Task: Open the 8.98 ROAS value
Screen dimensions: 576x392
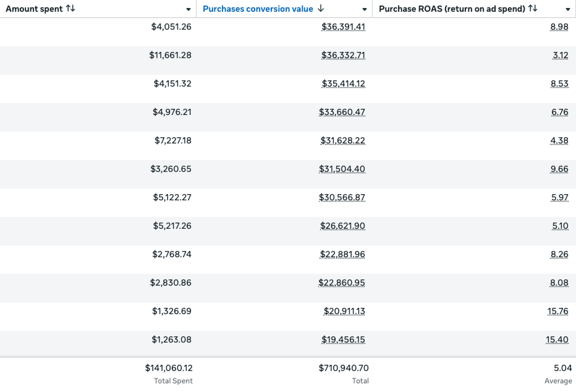Action: 559,27
